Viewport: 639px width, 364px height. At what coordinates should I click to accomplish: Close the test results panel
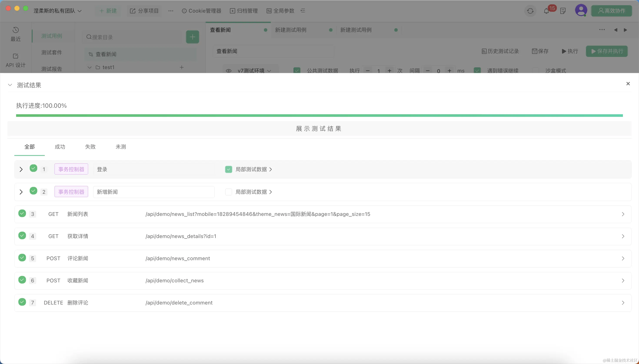[628, 84]
